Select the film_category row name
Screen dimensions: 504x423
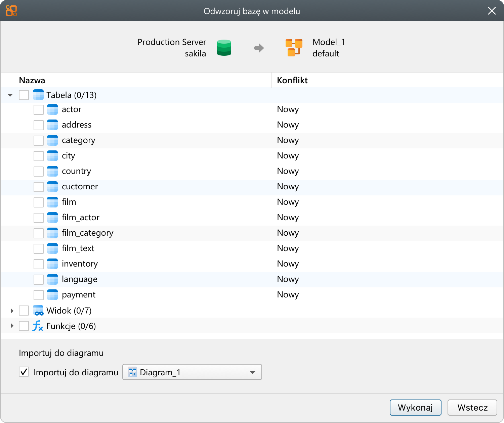pos(88,233)
